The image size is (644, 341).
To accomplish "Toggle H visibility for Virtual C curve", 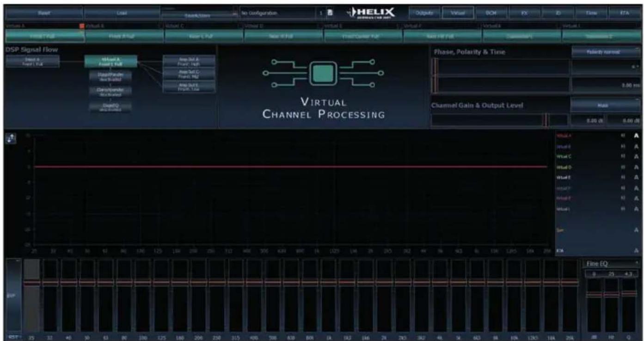I will (x=623, y=157).
